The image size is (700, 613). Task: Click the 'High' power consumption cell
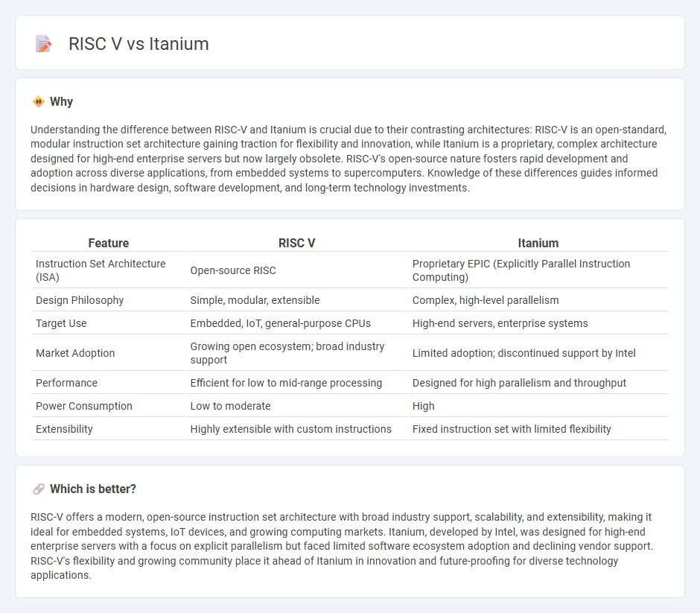point(423,406)
